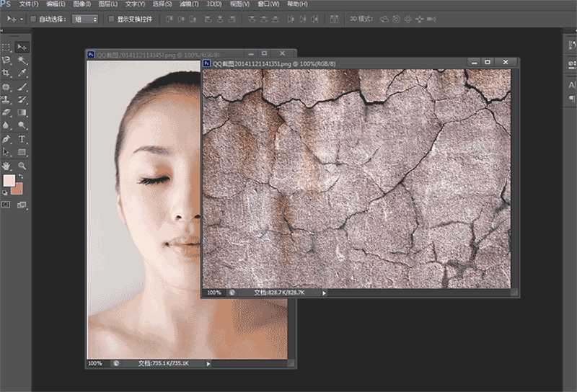Pick the Eyedropper tool
Screen dimensions: 577x392
point(22,73)
